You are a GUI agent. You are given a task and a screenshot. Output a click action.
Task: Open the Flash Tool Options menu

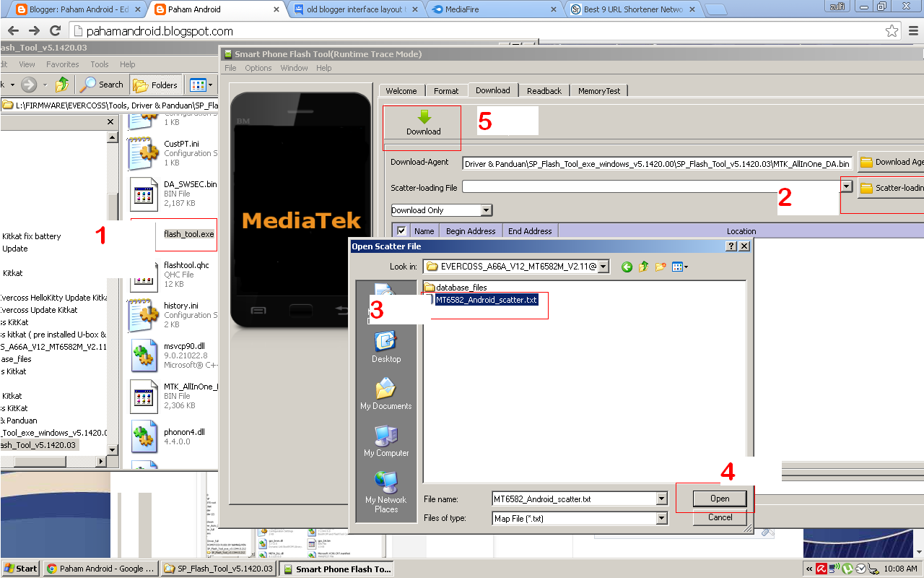click(x=258, y=68)
